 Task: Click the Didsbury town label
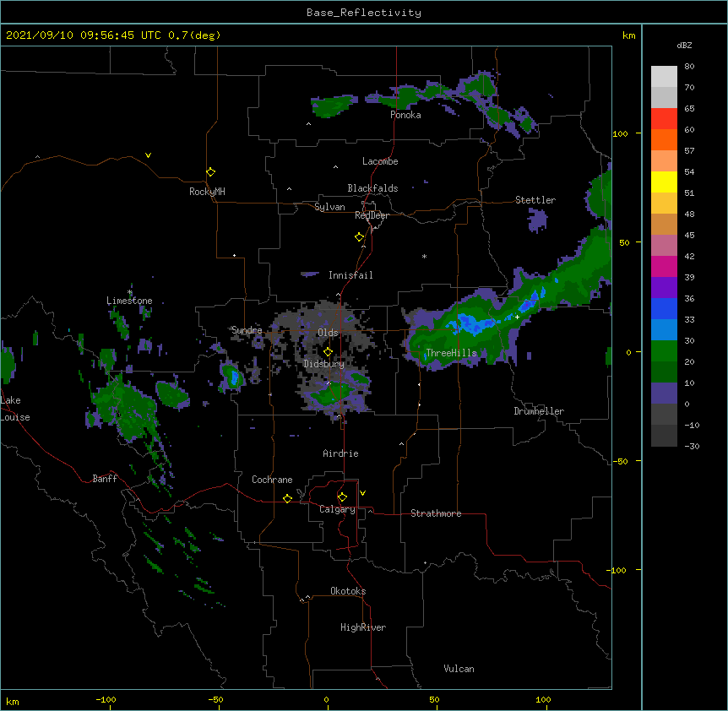click(324, 364)
